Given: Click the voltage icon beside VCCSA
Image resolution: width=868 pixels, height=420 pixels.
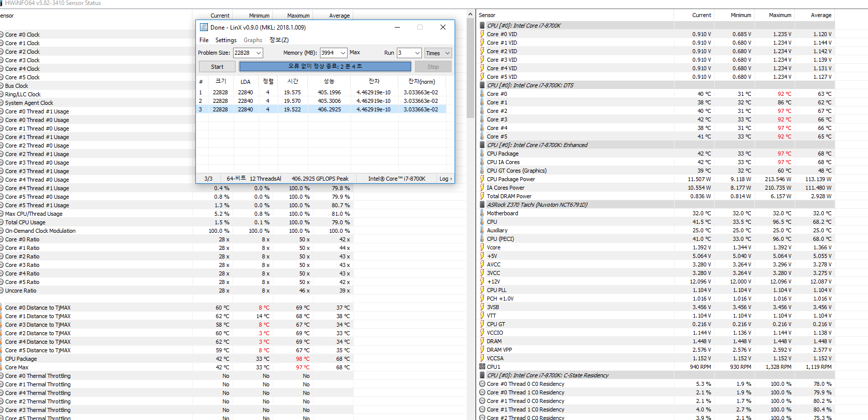Looking at the screenshot, I should pos(482,358).
